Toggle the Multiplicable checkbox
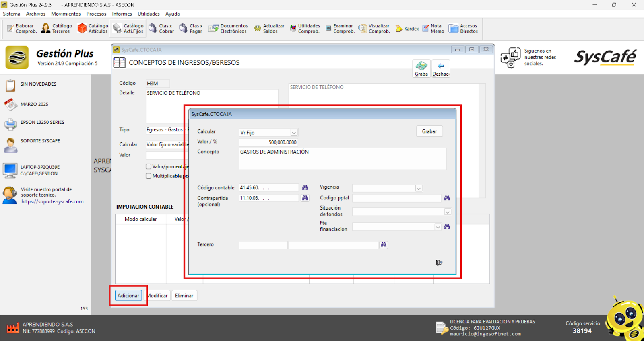 149,176
